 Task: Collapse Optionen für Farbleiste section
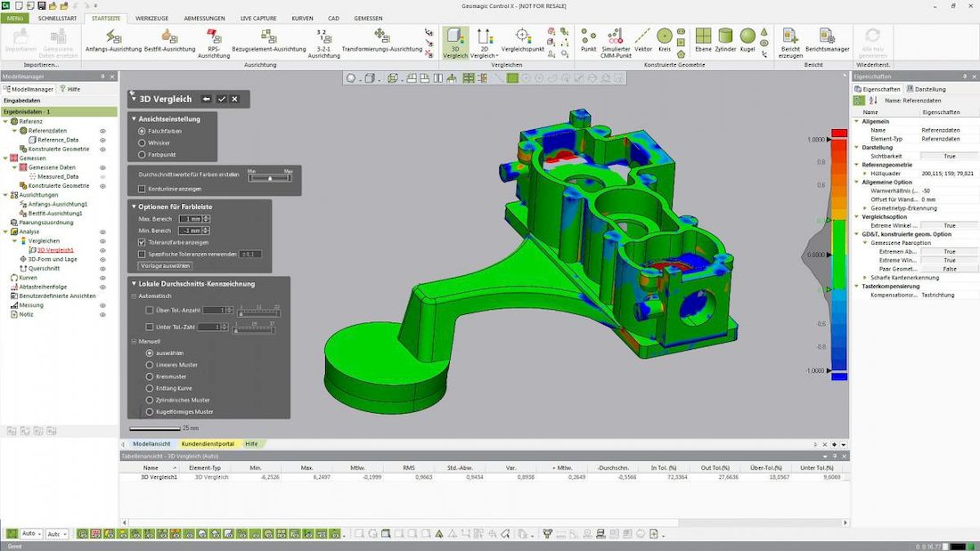point(134,207)
